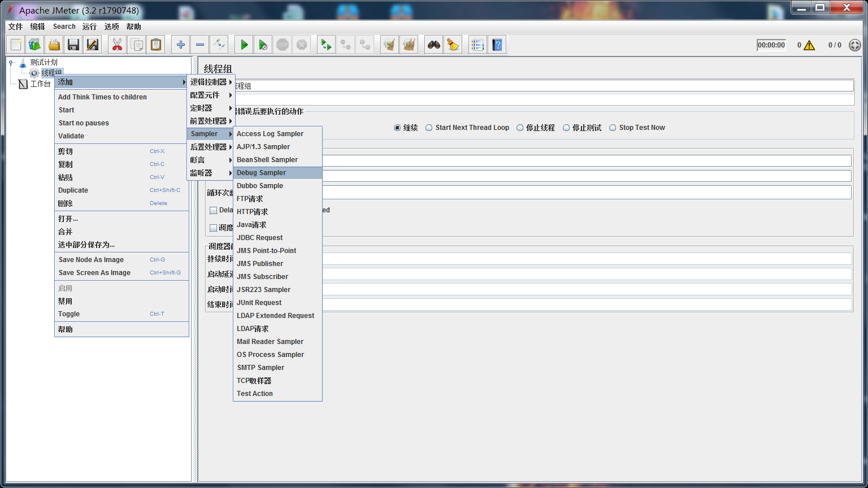This screenshot has height=488, width=868.
Task: Select Stop Test Now radio button
Action: click(613, 128)
